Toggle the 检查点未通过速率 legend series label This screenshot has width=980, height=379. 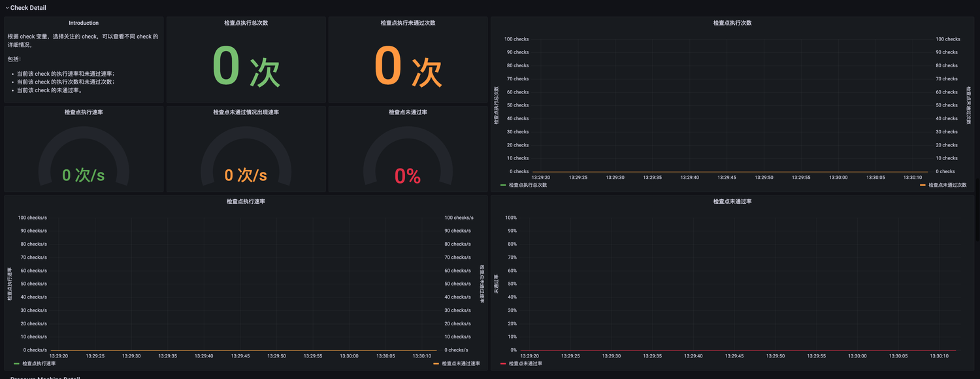[x=461, y=363]
